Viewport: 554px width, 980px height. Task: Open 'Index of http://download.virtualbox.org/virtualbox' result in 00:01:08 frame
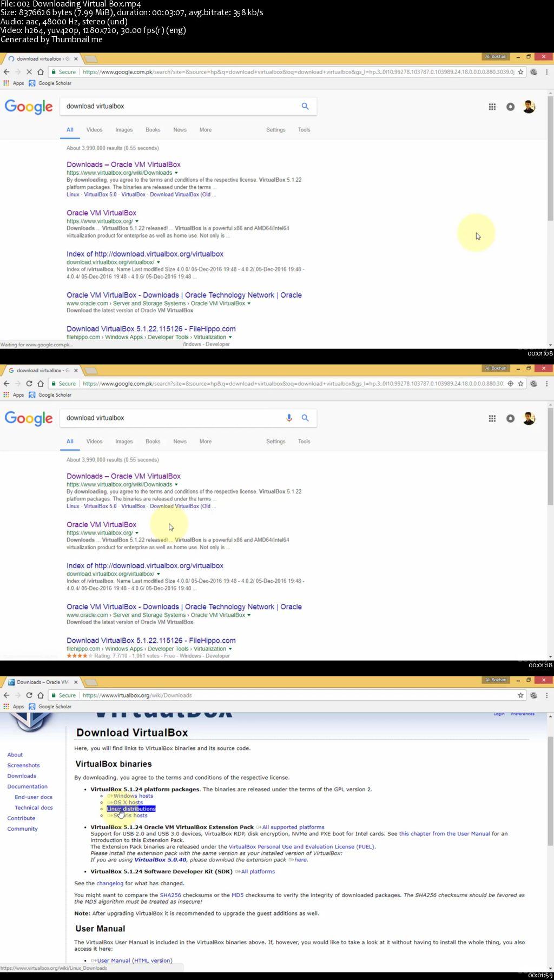[145, 254]
